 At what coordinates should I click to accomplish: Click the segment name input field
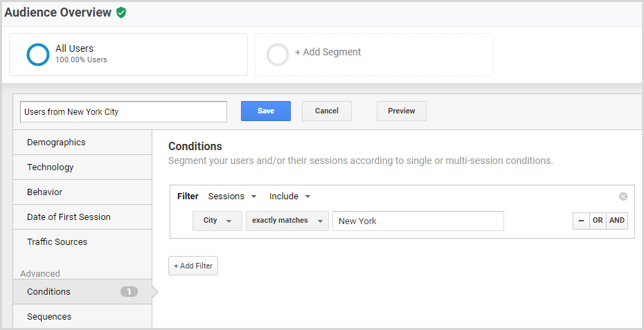click(x=124, y=111)
